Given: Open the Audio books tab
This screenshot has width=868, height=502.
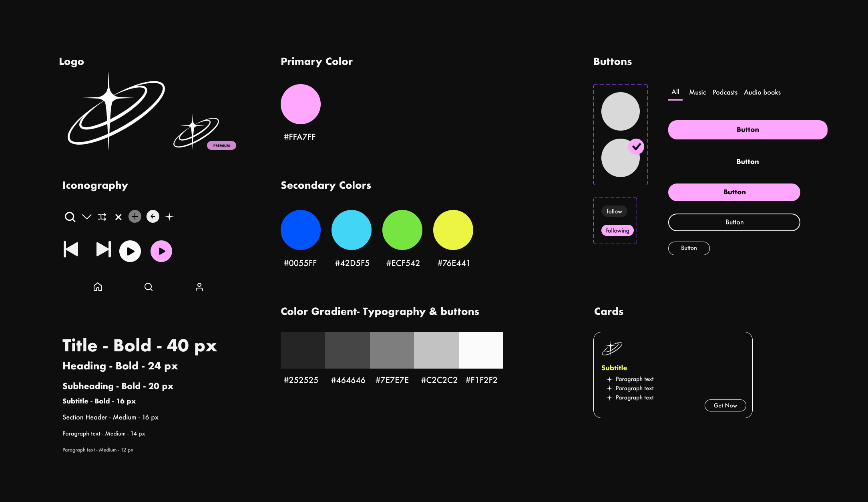Looking at the screenshot, I should [762, 92].
